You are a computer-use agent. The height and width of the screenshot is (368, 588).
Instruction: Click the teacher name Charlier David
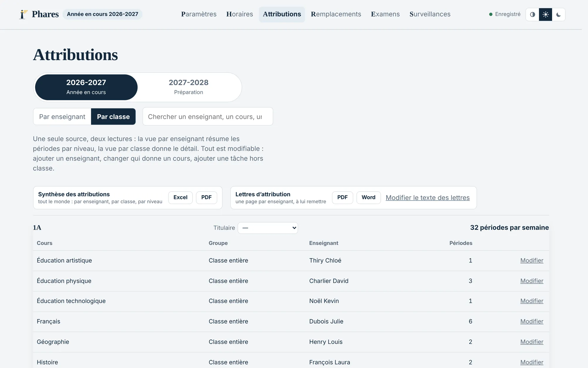[x=329, y=281]
